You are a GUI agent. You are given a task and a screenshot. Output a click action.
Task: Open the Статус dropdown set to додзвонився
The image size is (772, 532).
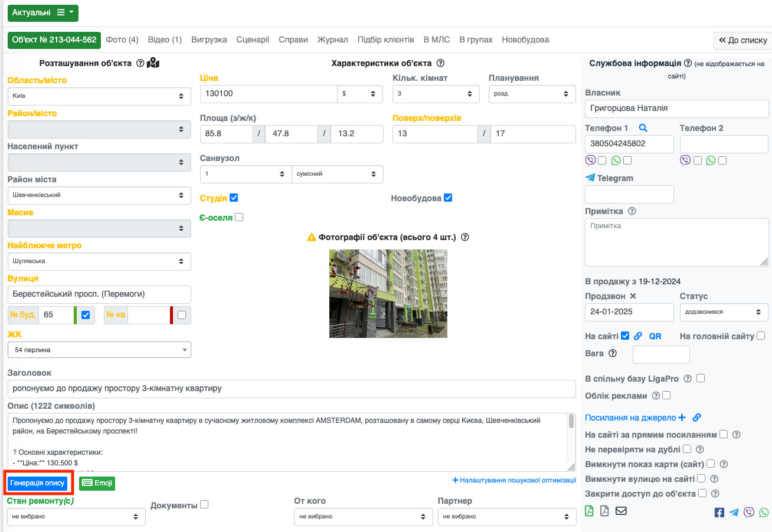coord(724,312)
